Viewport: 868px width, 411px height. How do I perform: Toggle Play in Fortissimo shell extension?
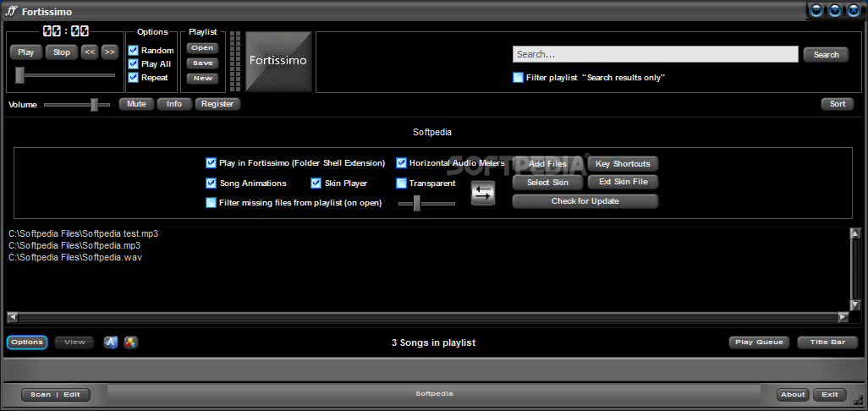211,162
